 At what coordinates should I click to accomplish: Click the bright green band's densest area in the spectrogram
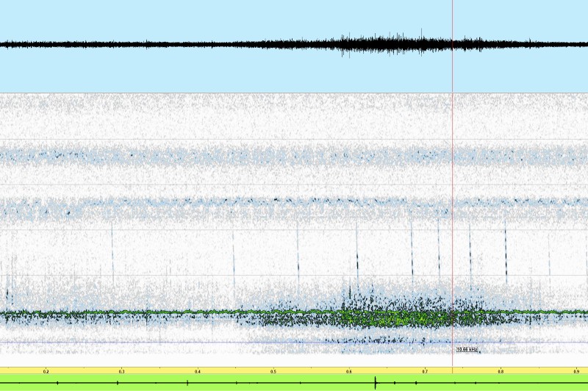382,318
